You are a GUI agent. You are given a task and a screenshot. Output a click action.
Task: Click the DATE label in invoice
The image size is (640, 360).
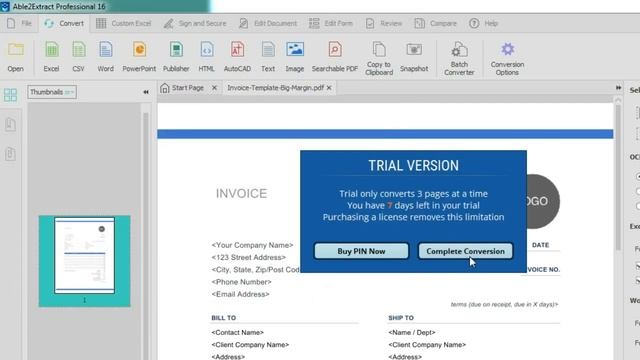coord(540,245)
